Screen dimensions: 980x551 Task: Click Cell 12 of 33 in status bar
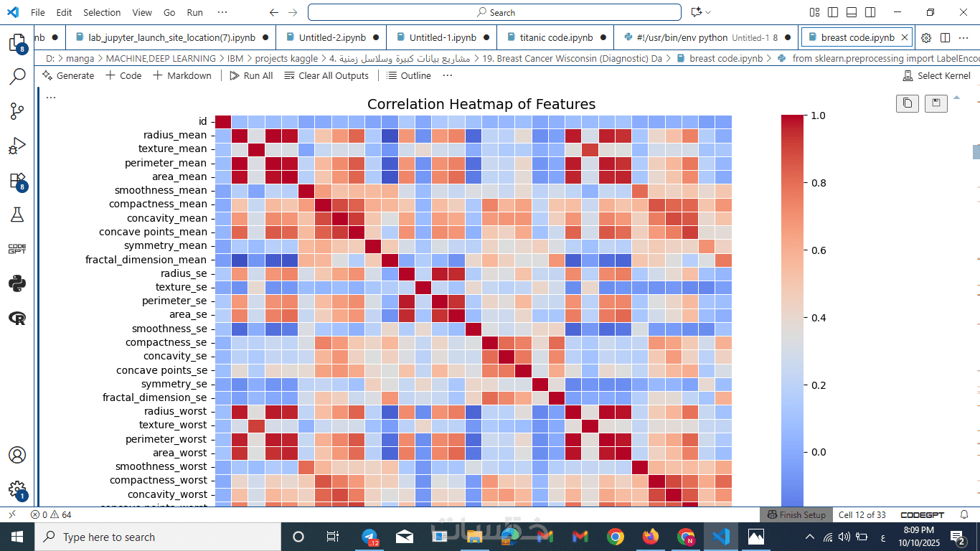[862, 514]
